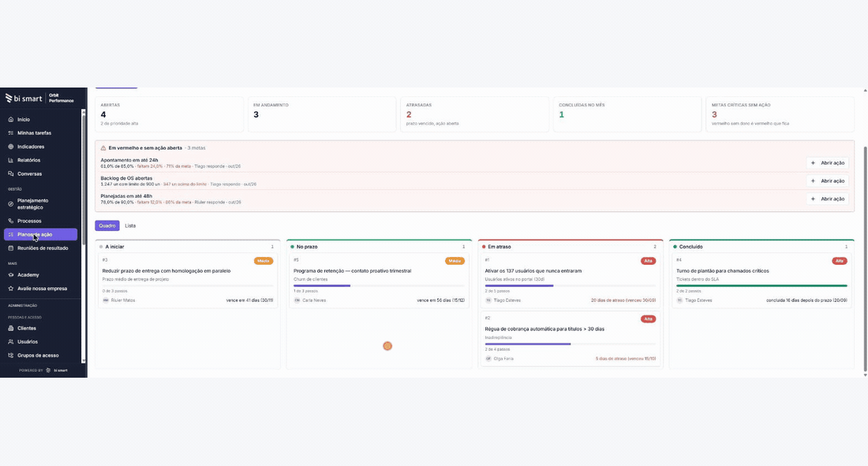
Task: Switch to the Lista view tab
Action: 130,226
